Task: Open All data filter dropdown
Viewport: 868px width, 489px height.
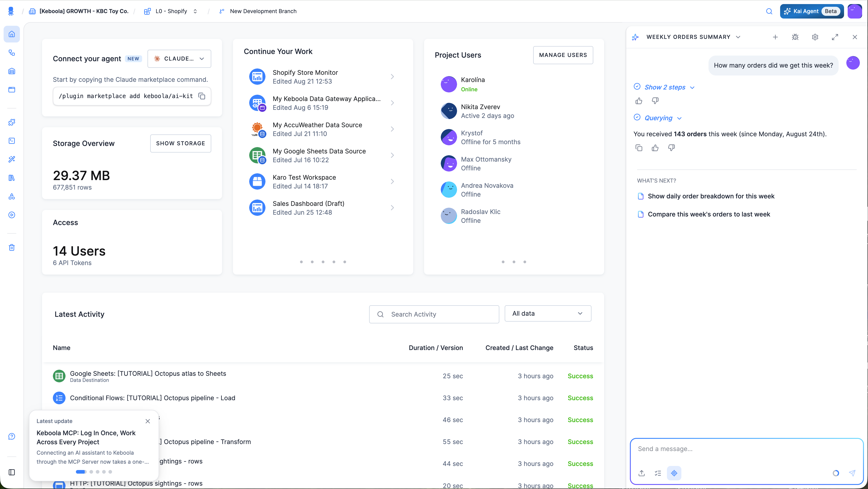Action: click(x=548, y=313)
